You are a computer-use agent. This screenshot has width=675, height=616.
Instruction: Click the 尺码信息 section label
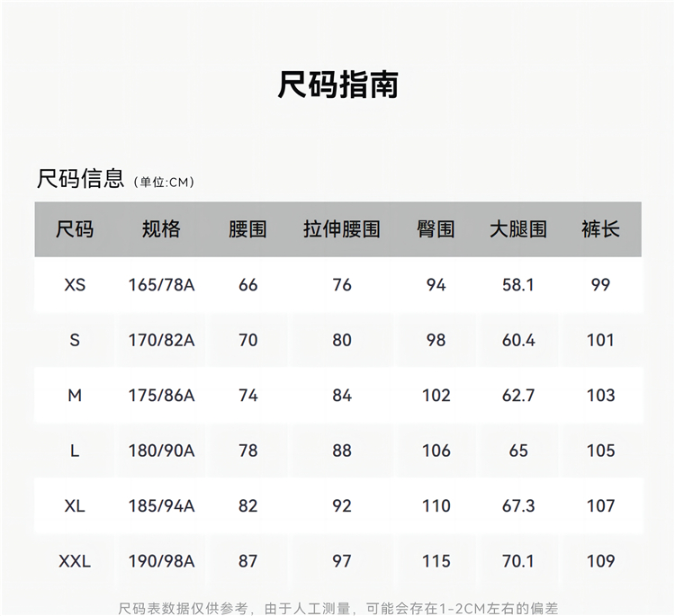80,178
